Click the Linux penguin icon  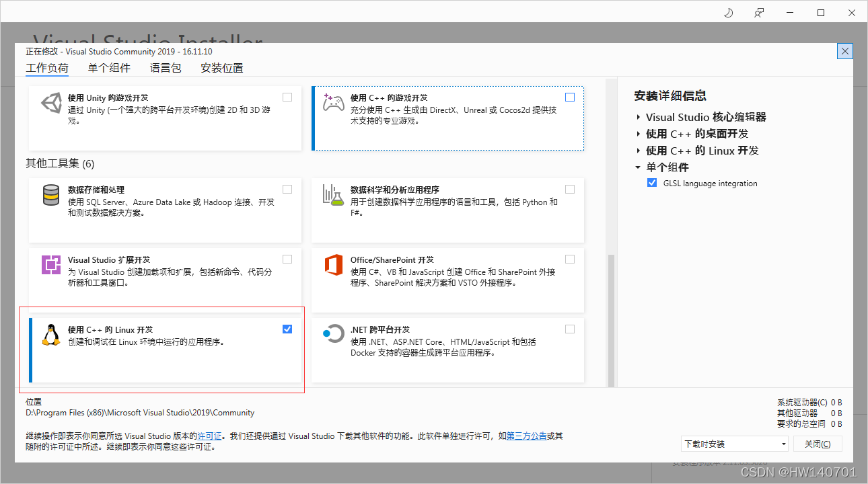tap(51, 335)
